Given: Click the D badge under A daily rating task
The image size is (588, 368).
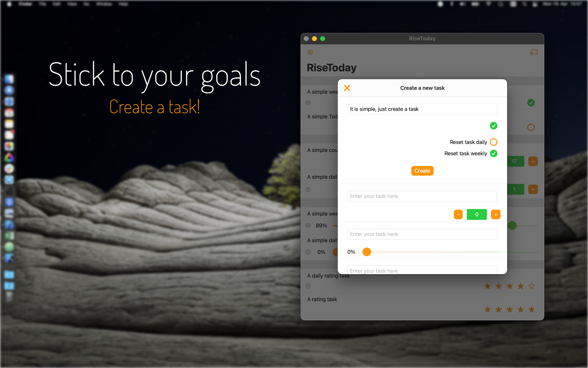Looking at the screenshot, I should click(308, 286).
